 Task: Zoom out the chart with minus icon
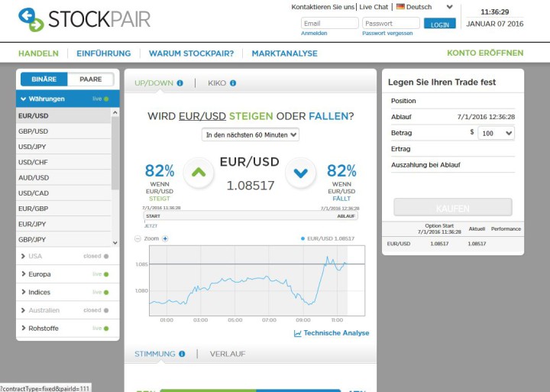tap(137, 238)
